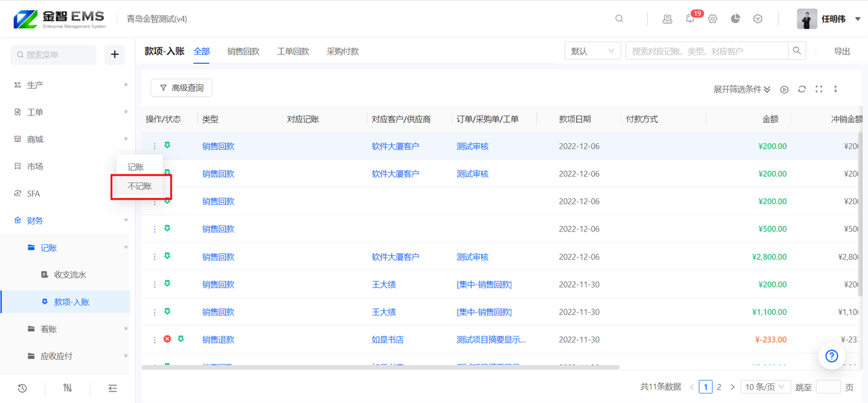
Task: Click the green arrow status icon in the ¥500.00 row
Action: tap(167, 229)
